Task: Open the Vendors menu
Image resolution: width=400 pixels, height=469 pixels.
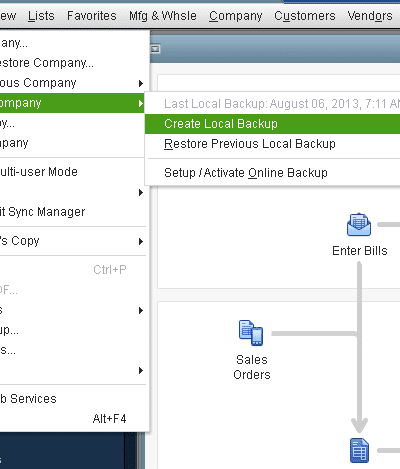Action: [370, 16]
